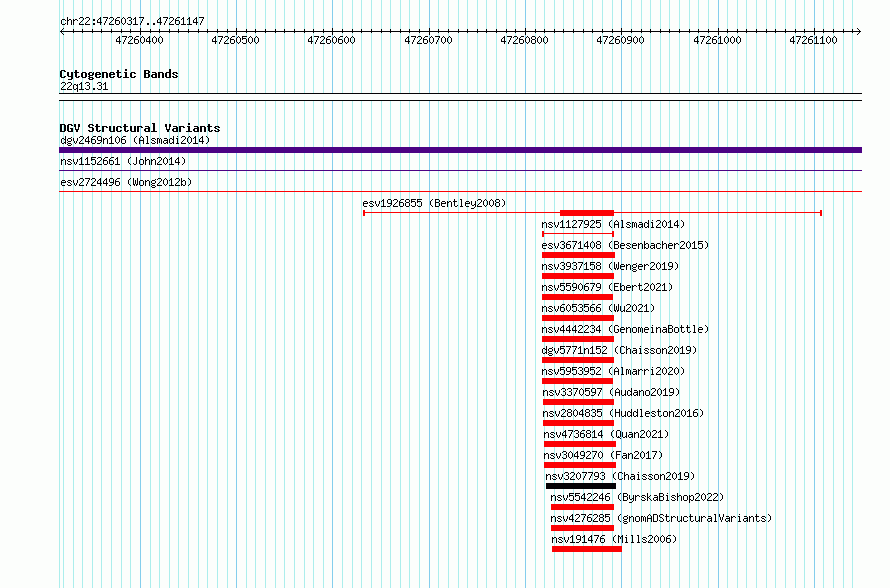
Task: Click the DGV Structural Variants track title
Action: [x=140, y=128]
